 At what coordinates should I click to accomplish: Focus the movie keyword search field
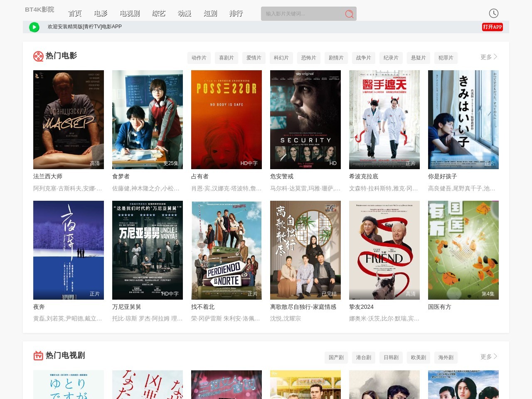coord(301,14)
